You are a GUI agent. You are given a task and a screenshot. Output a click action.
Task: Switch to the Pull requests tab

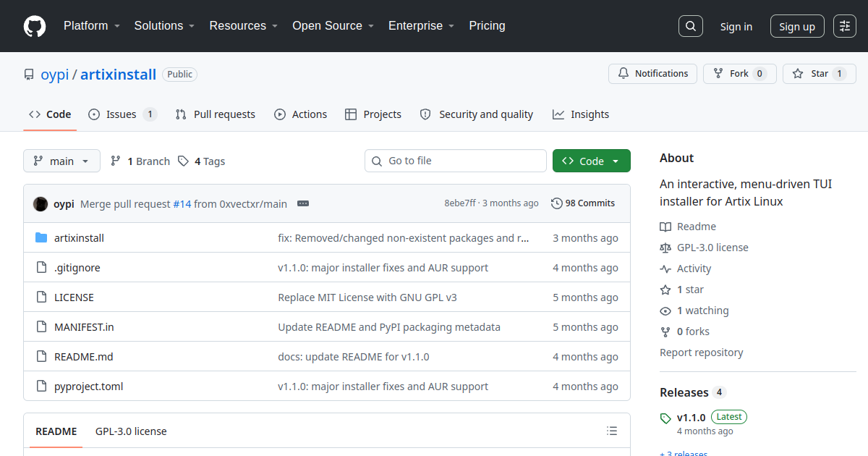coord(216,114)
